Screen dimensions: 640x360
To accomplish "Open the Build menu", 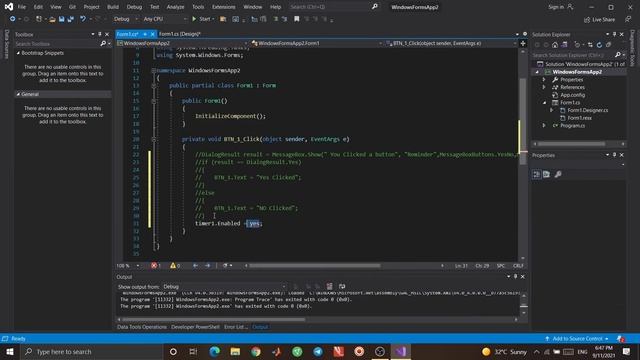I will (x=113, y=7).
